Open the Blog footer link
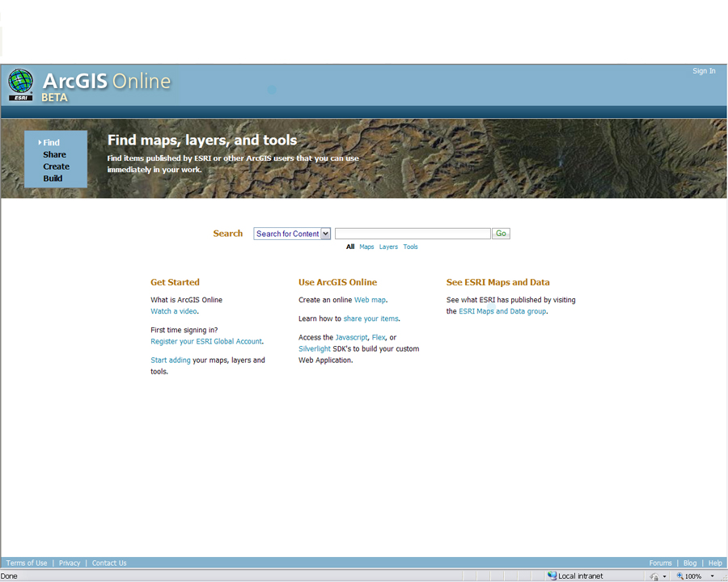Screen dimensions: 728x582 coord(690,563)
